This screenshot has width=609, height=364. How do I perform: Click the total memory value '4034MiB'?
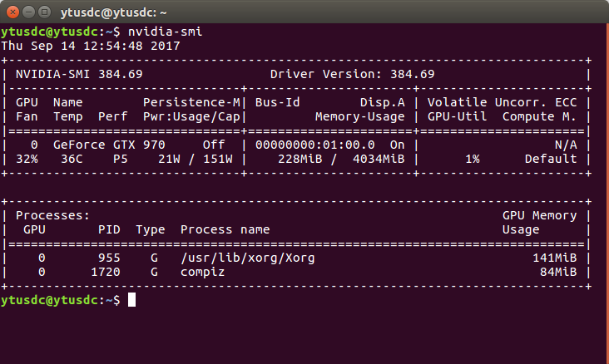379,159
